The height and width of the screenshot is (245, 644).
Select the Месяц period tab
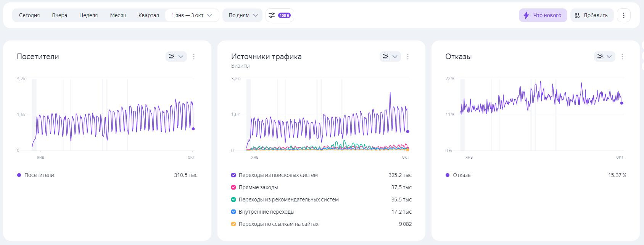(x=118, y=15)
